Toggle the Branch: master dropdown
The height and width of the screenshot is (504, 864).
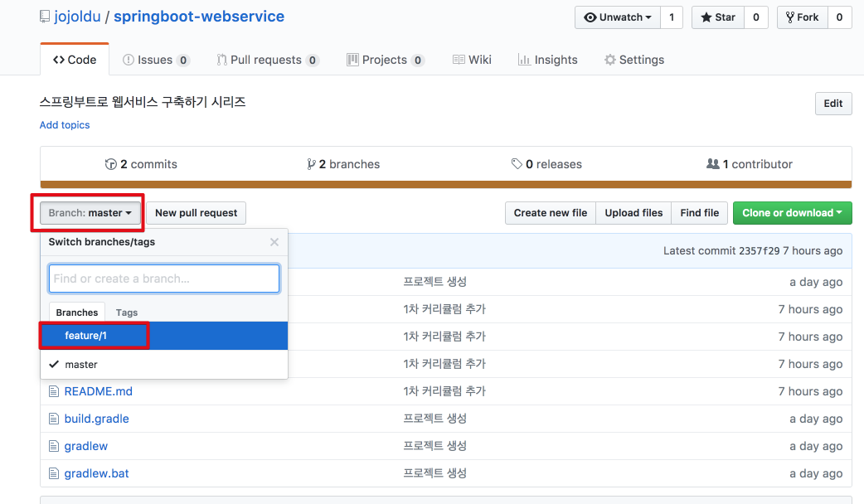pyautogui.click(x=90, y=212)
